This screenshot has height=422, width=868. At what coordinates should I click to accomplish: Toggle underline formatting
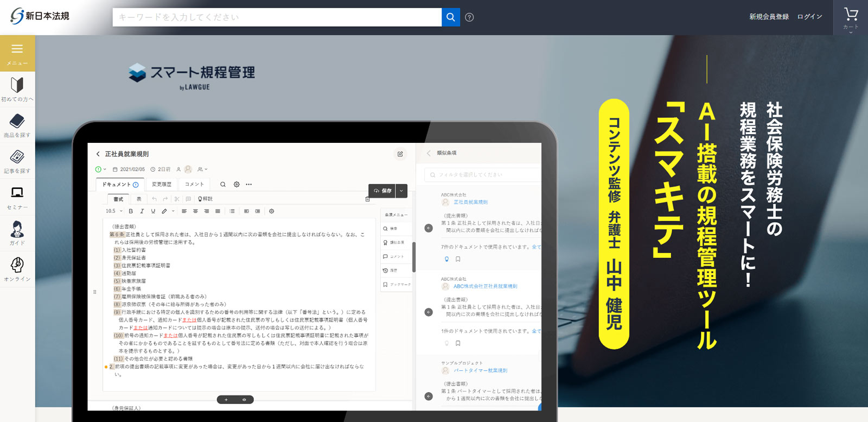tap(153, 211)
